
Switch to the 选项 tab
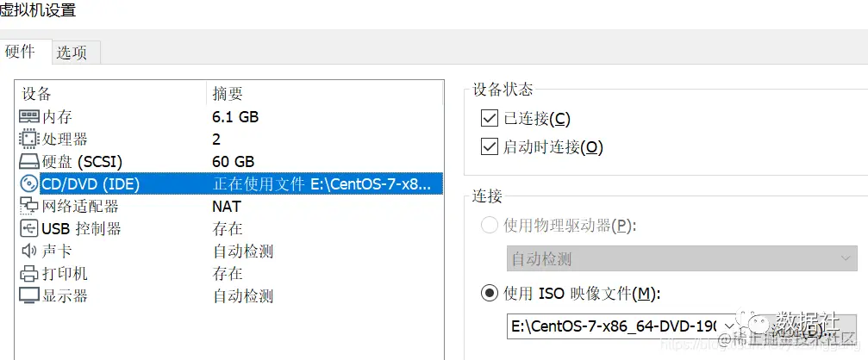77,53
